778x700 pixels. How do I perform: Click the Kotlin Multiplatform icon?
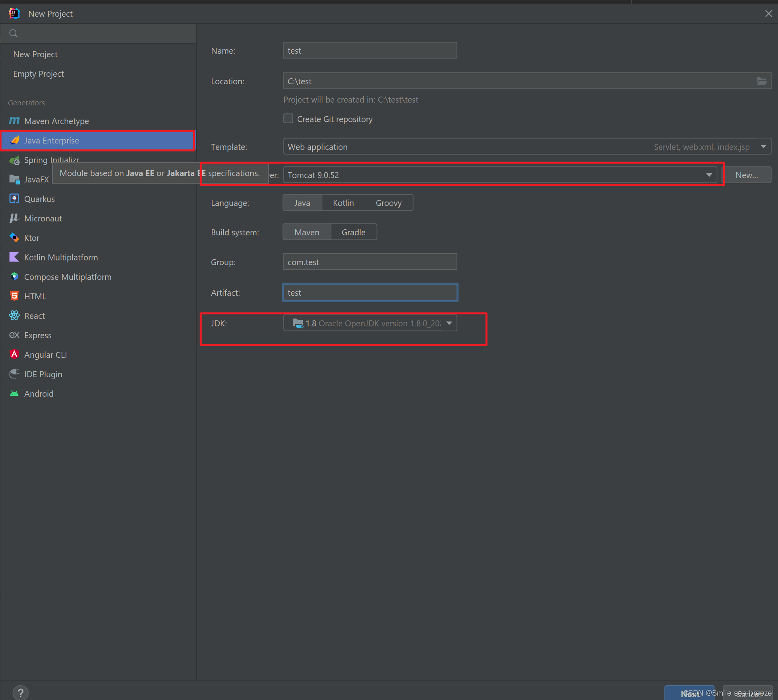pyautogui.click(x=14, y=257)
